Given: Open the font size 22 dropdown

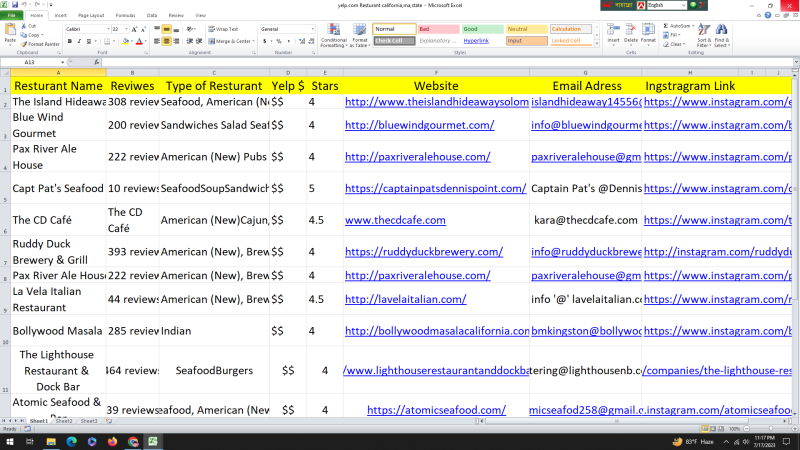Looking at the screenshot, I should pyautogui.click(x=126, y=30).
